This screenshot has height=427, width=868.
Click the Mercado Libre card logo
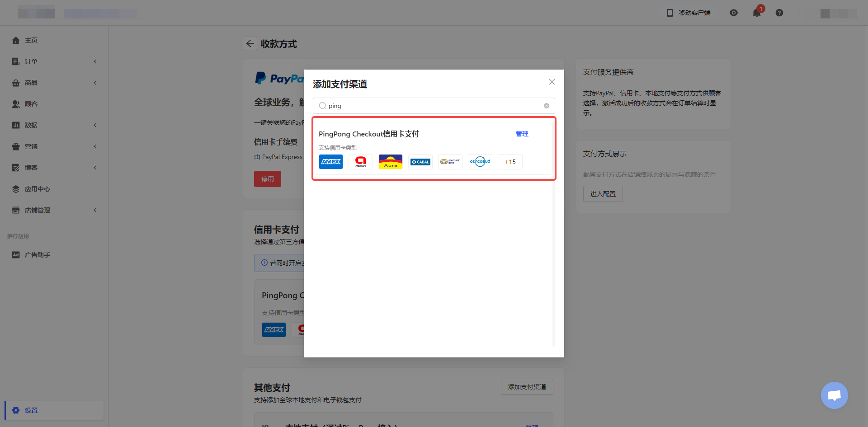click(450, 162)
